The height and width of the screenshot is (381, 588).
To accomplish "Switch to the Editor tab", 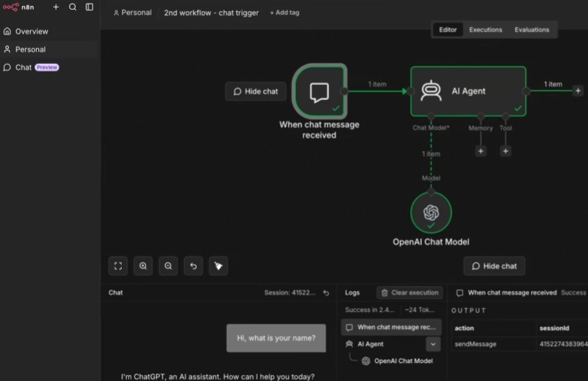I will point(448,29).
